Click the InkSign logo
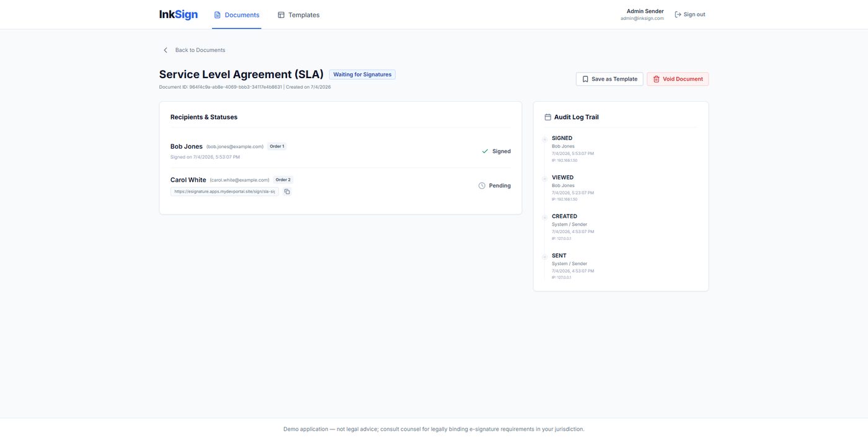The height and width of the screenshot is (440, 868). tap(179, 14)
